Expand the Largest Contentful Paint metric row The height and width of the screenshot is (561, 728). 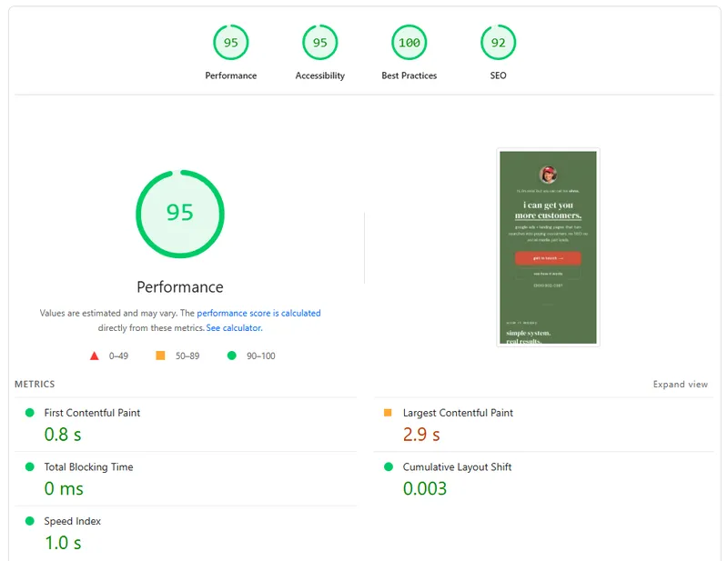tap(455, 413)
